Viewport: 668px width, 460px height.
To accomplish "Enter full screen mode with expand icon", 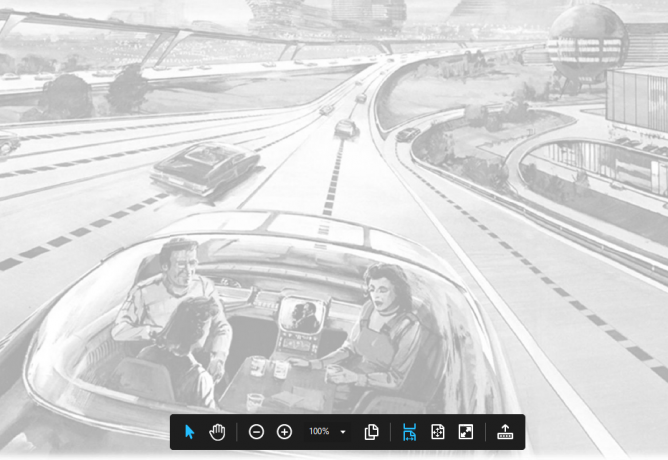I will [x=465, y=432].
